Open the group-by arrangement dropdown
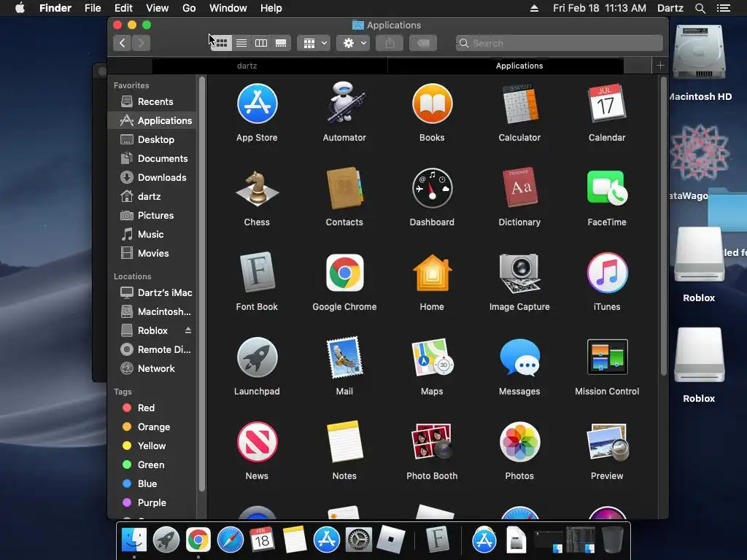 [x=314, y=43]
